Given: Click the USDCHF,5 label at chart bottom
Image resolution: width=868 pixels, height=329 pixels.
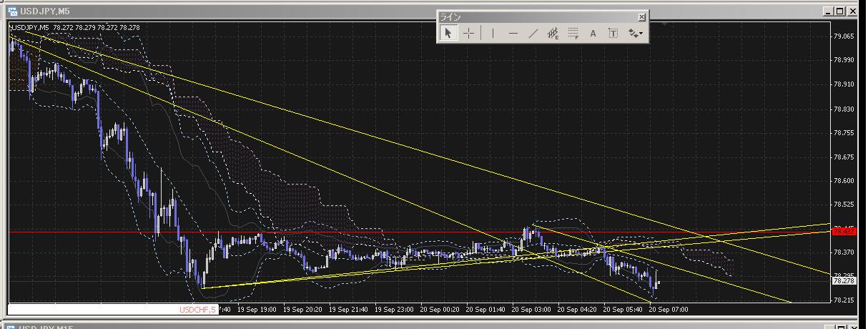Looking at the screenshot, I should coord(196,310).
